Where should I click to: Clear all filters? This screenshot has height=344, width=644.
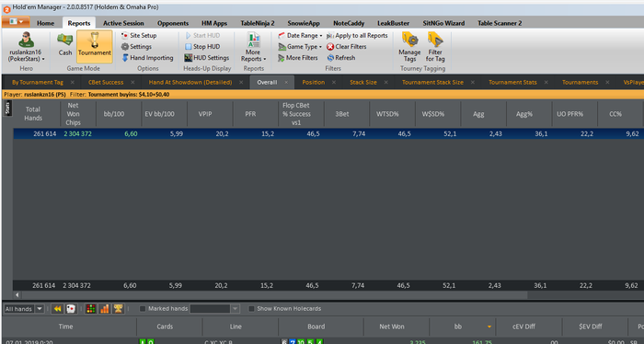[346, 46]
